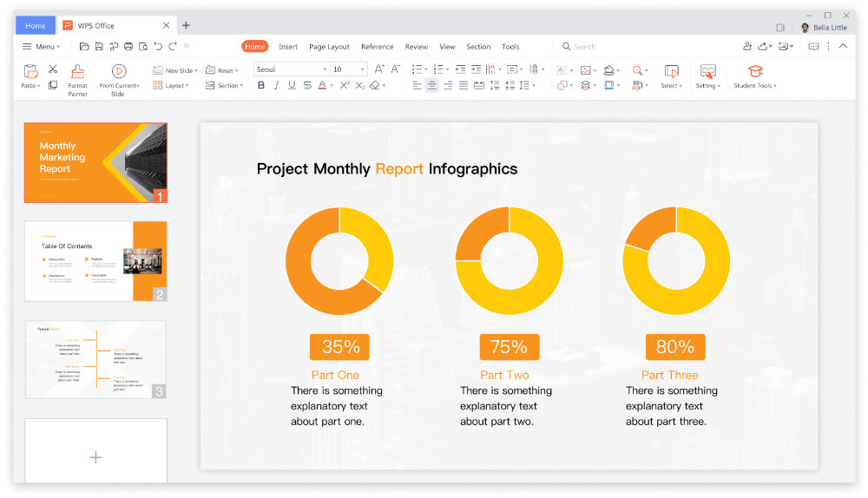Align text left
This screenshot has width=868, height=498.
(x=417, y=85)
